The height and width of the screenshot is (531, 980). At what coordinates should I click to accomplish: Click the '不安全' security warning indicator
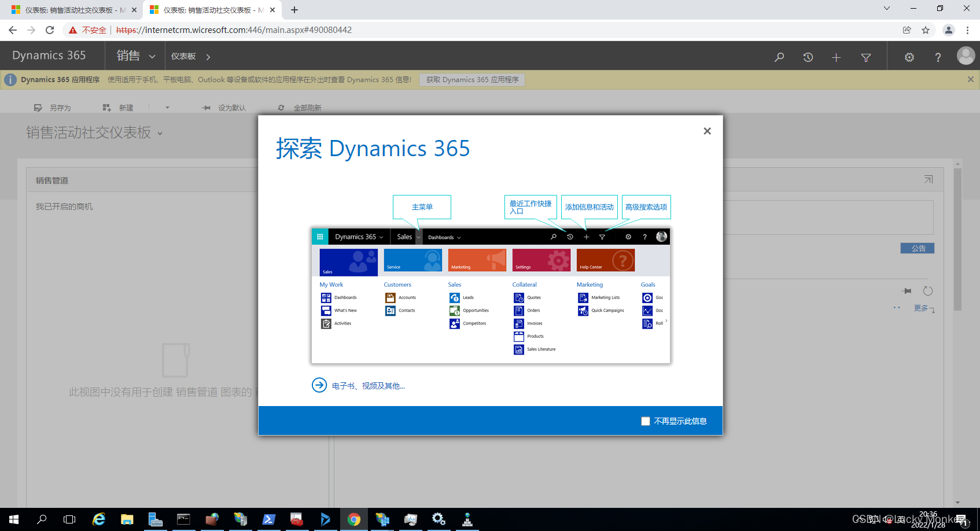pos(87,30)
